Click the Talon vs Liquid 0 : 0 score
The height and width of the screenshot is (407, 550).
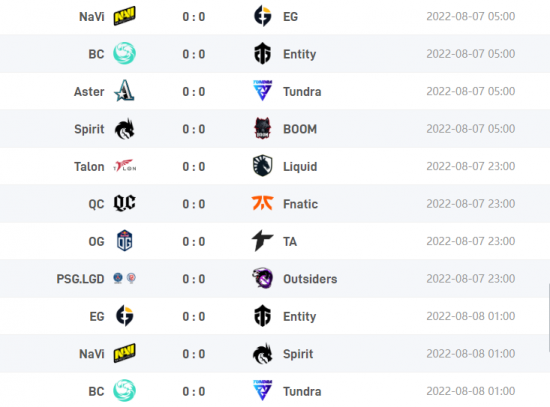tap(194, 167)
